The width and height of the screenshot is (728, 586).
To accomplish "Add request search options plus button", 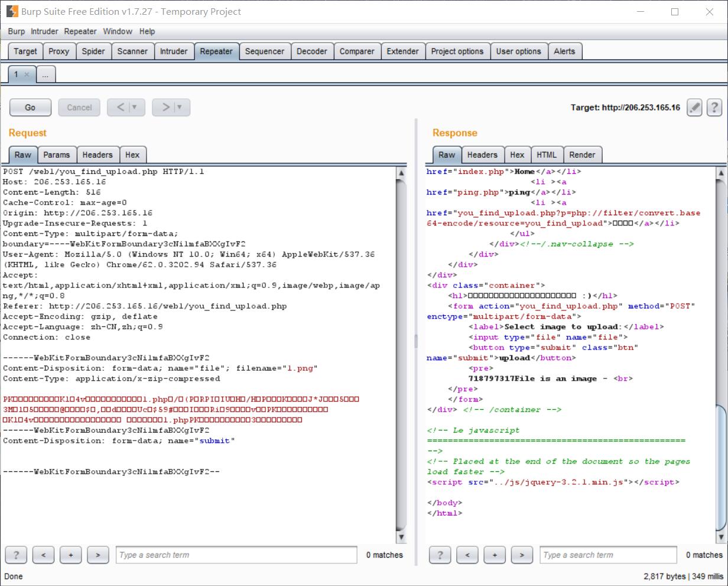I will pyautogui.click(x=70, y=555).
